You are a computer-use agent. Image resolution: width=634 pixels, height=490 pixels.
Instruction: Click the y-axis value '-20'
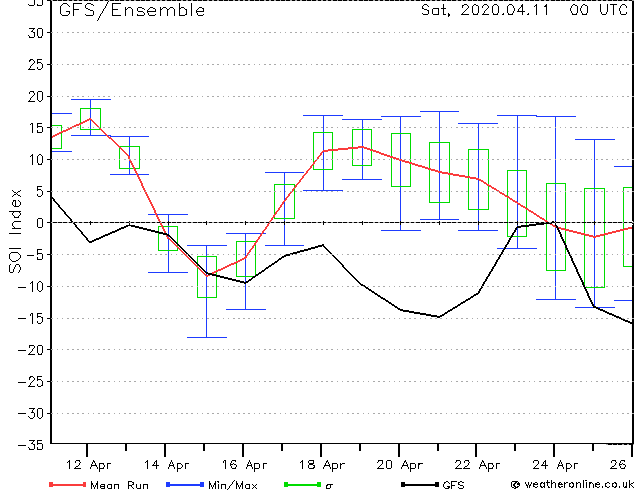pyautogui.click(x=30, y=350)
